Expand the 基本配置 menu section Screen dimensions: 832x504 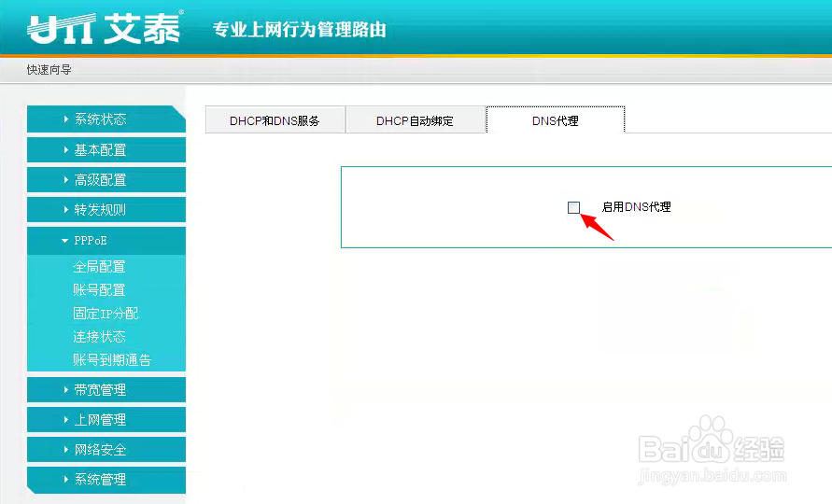tap(106, 149)
